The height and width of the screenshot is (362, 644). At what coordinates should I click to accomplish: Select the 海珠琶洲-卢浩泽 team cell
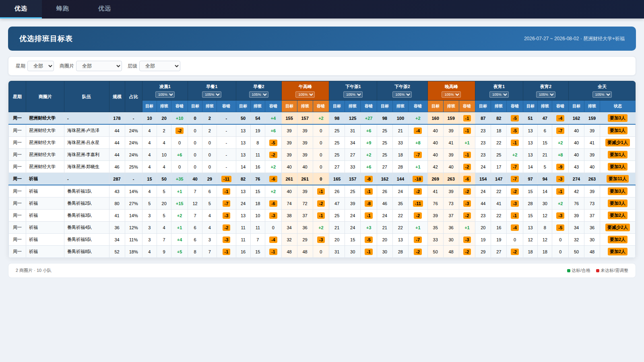point(87,131)
